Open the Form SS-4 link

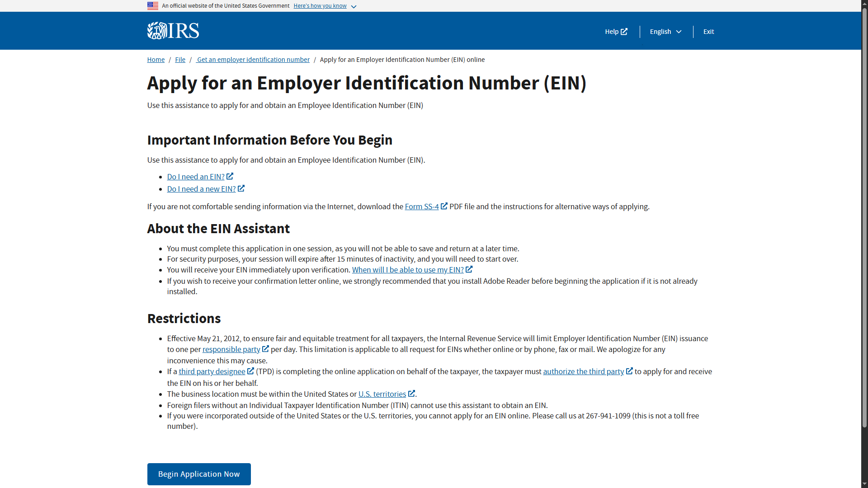[421, 206]
